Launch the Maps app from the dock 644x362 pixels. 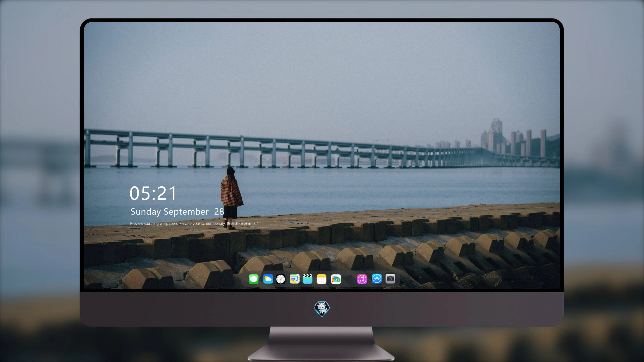tap(294, 279)
